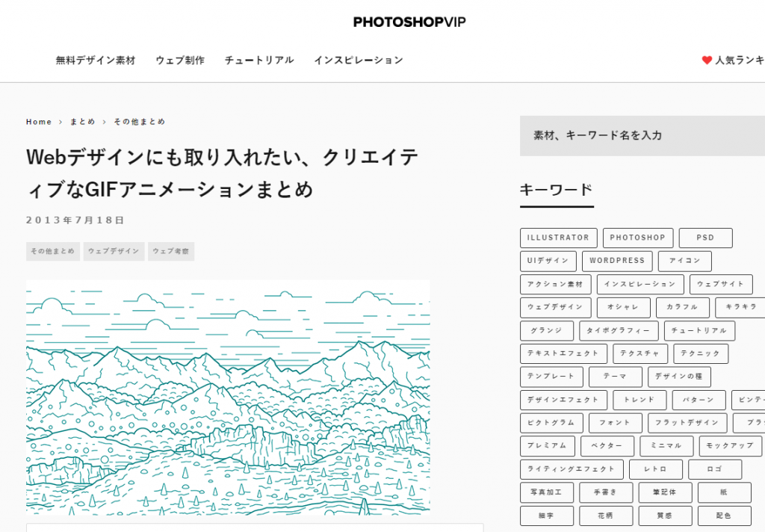This screenshot has height=532, width=765.
Task: Choose the WORDPRESS keyword tag
Action: pyautogui.click(x=617, y=261)
